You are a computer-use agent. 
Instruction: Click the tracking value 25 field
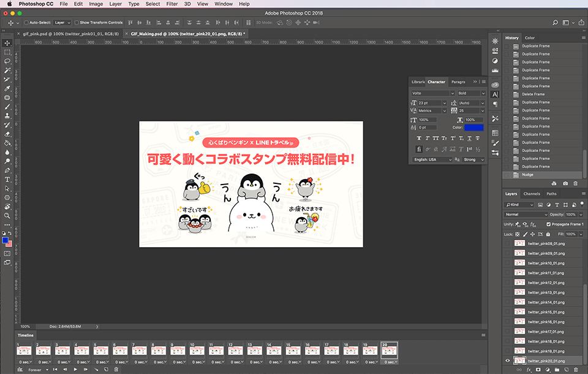[469, 111]
